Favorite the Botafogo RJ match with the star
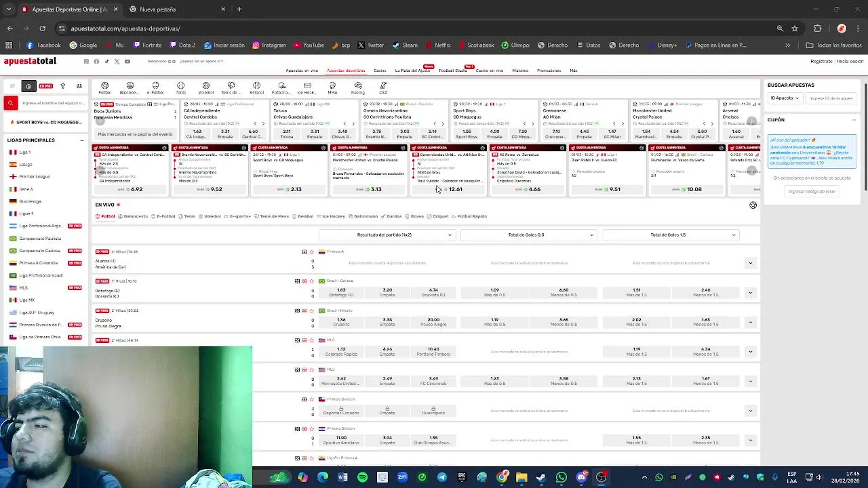Screen dimensions: 868x488 coord(313,281)
